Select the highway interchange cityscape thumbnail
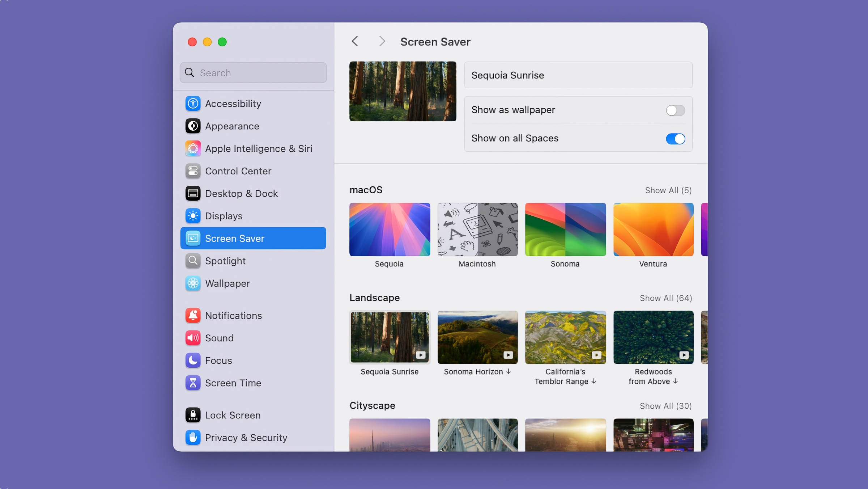The height and width of the screenshot is (489, 868). [477, 435]
